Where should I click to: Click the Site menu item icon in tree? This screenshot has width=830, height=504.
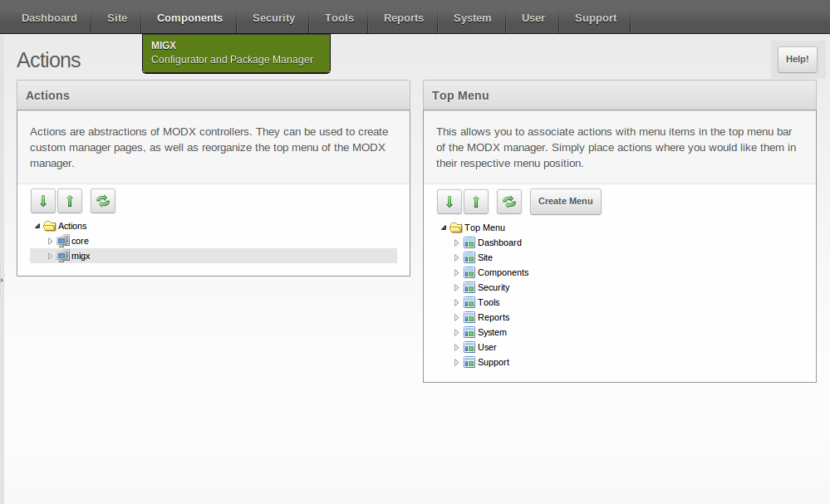tap(469, 257)
